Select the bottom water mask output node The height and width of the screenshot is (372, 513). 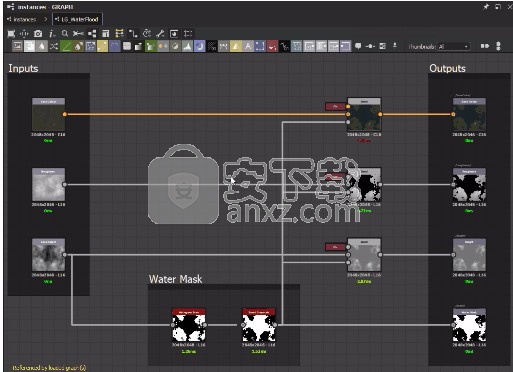[469, 325]
